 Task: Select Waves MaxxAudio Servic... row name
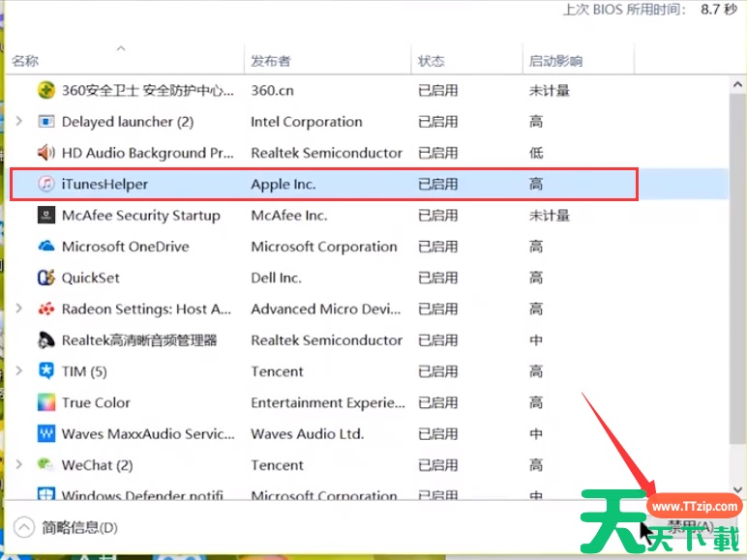(148, 434)
